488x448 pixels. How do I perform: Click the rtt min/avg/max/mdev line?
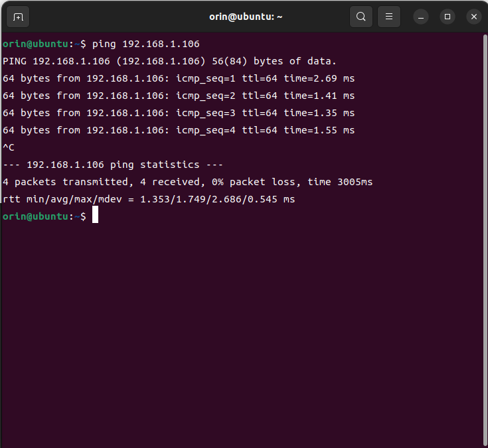[x=149, y=199]
